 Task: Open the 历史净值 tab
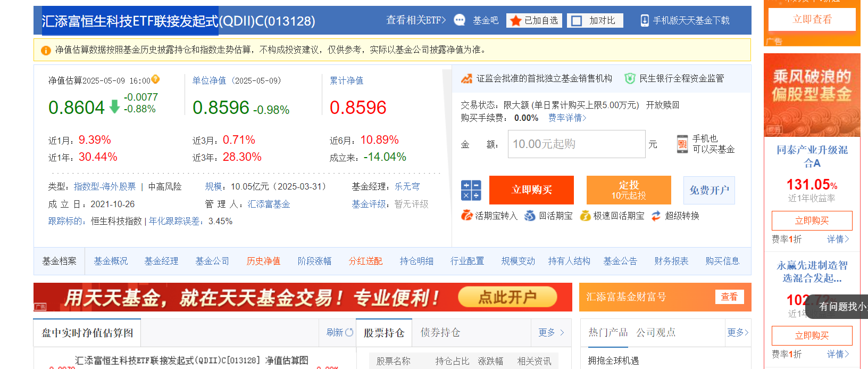263,261
